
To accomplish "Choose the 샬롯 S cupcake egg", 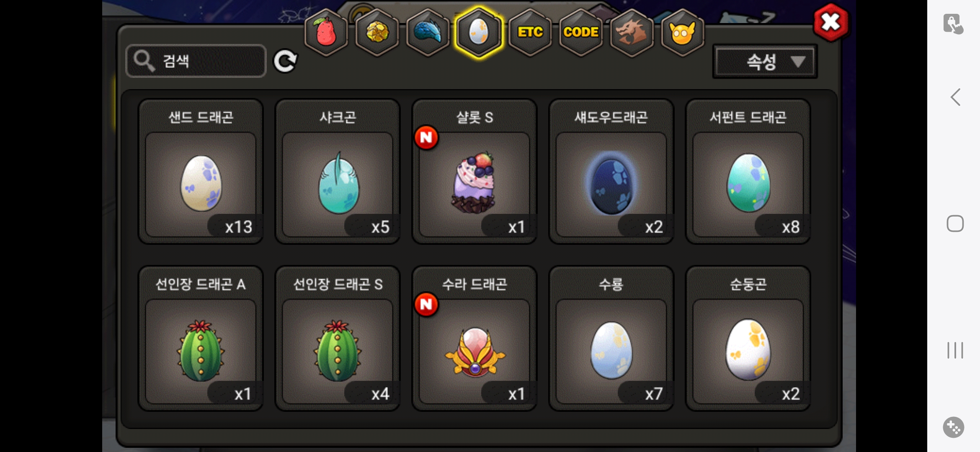I will pyautogui.click(x=475, y=172).
